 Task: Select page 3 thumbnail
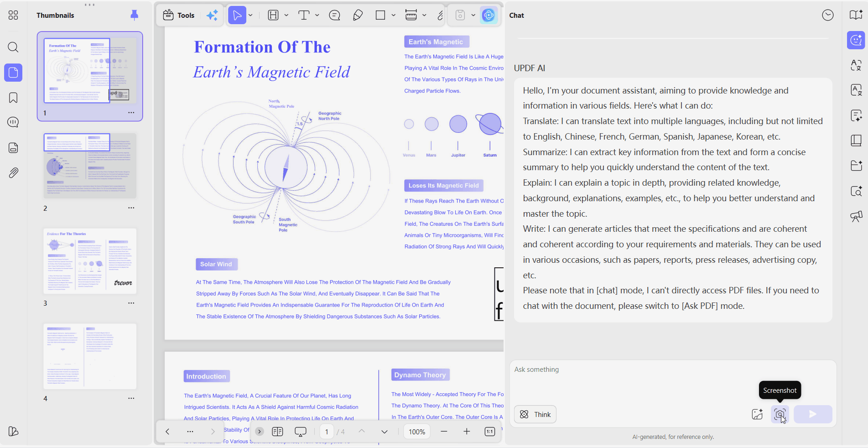[x=90, y=261]
